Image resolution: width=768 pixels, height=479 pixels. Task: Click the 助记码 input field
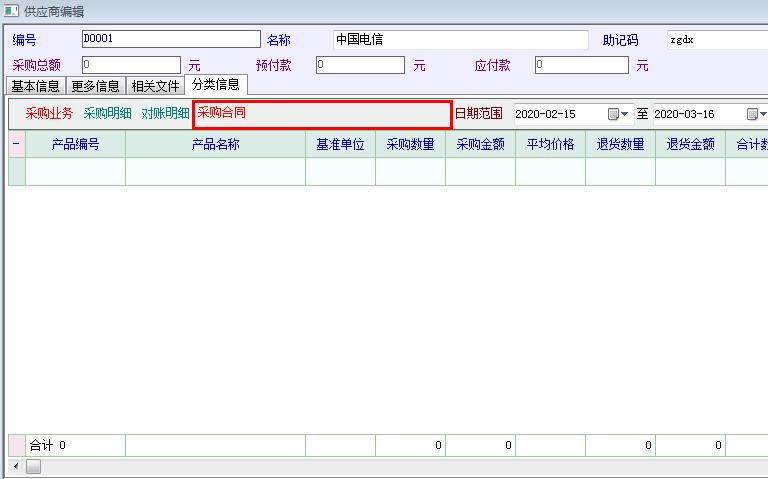point(716,40)
